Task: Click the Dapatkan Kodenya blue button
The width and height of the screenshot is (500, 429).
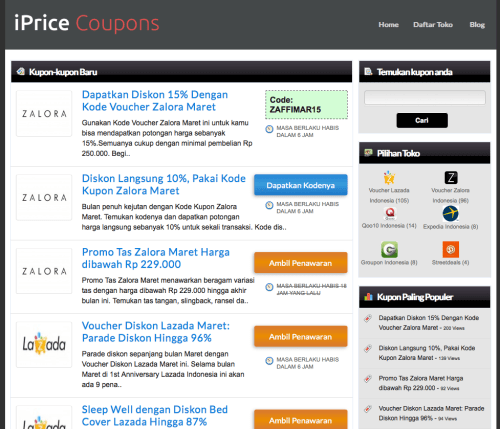Action: (x=301, y=185)
